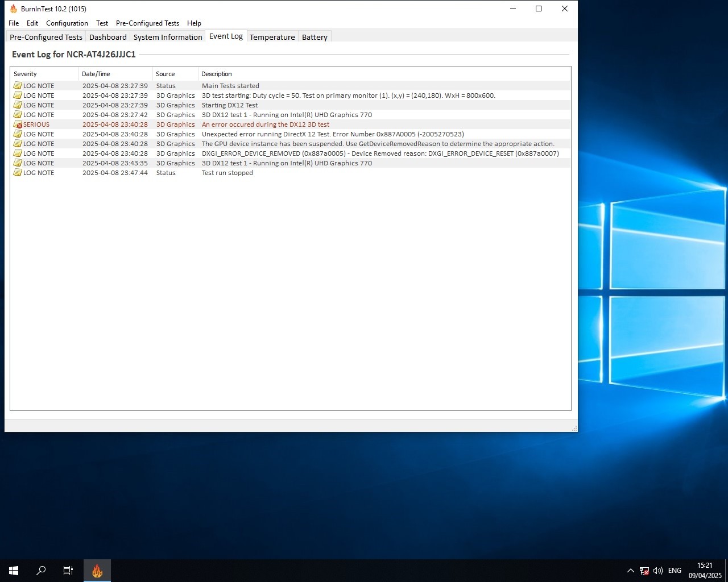Open the network status tray icon
Image resolution: width=728 pixels, height=582 pixels.
click(x=644, y=571)
